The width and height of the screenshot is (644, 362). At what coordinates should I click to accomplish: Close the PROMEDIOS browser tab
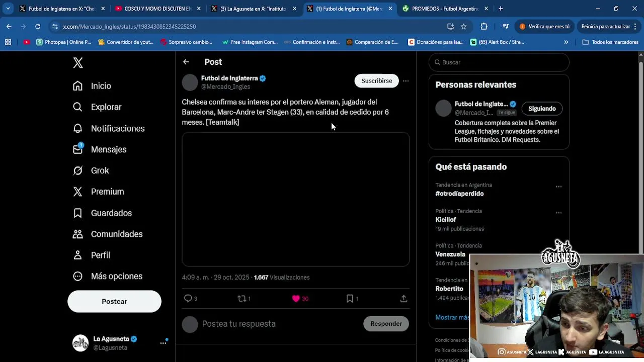pos(486,9)
